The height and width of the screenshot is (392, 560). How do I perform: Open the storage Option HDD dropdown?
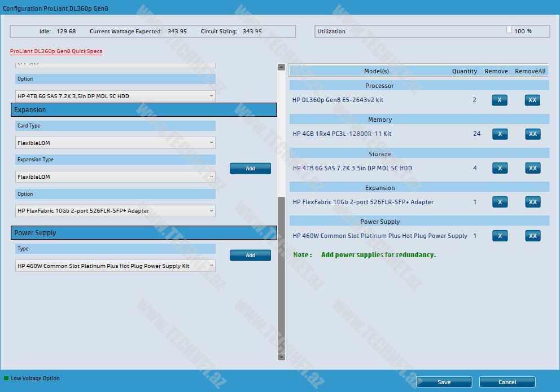tap(115, 96)
